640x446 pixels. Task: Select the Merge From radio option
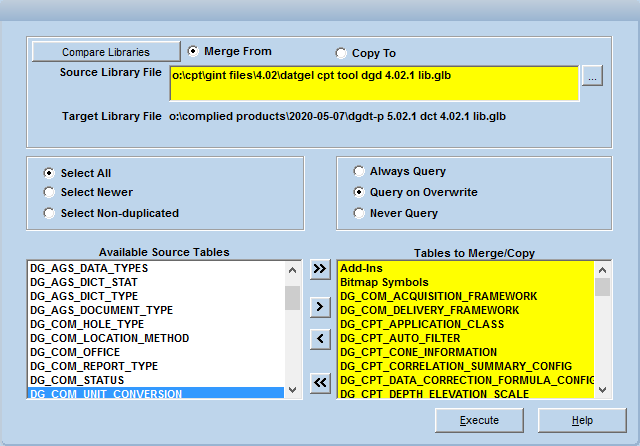click(x=193, y=51)
